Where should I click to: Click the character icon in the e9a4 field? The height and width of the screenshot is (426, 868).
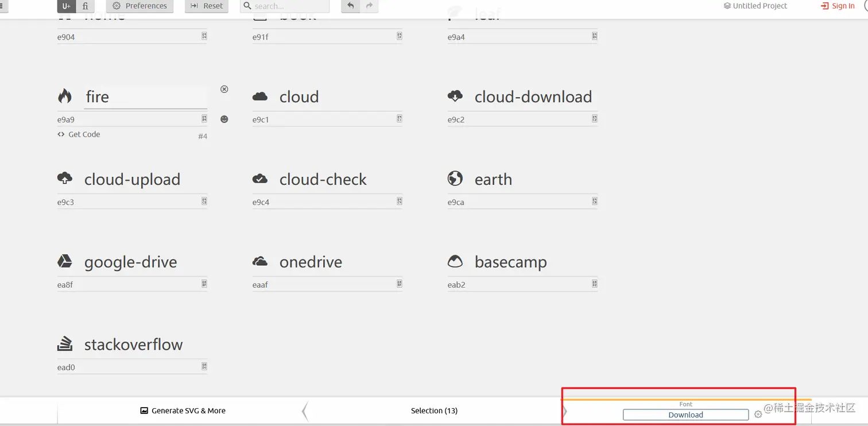tap(595, 36)
